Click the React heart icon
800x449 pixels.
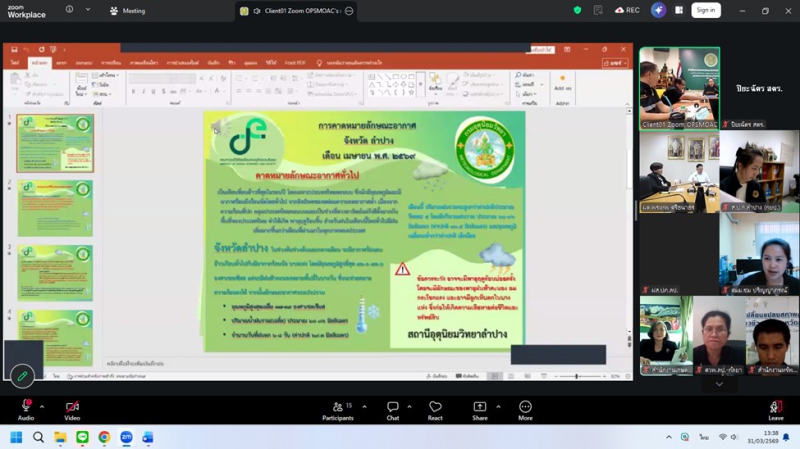[x=435, y=407]
